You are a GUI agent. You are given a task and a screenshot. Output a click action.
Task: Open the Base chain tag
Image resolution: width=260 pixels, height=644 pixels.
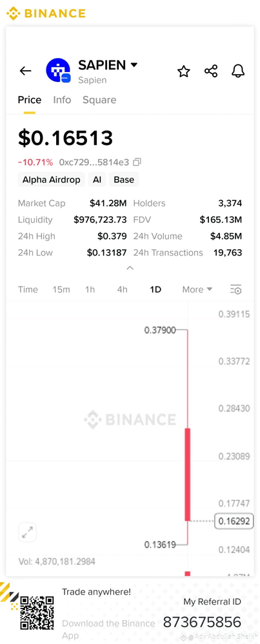point(124,180)
